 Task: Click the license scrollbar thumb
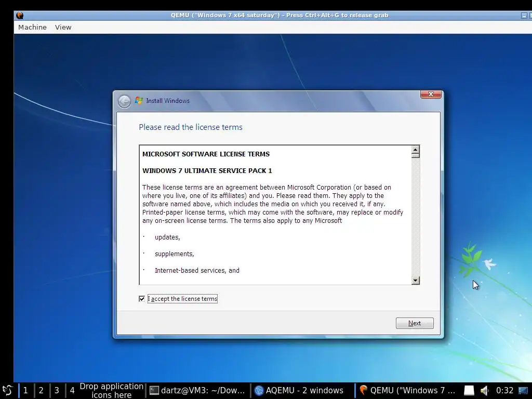415,156
